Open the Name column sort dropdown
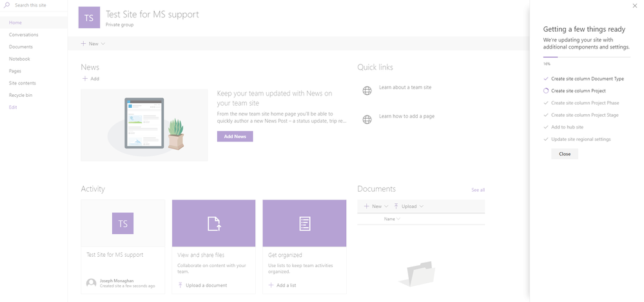644x302 pixels. pos(392,219)
